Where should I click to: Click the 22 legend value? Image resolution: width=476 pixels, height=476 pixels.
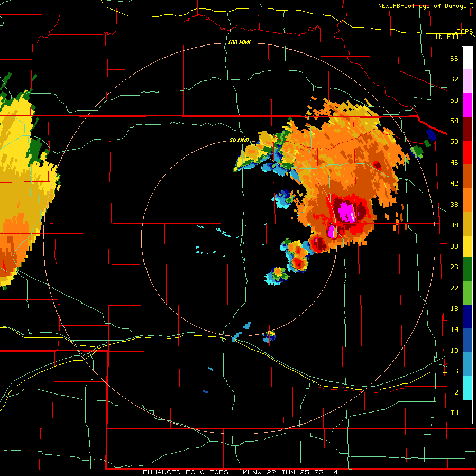click(x=454, y=288)
